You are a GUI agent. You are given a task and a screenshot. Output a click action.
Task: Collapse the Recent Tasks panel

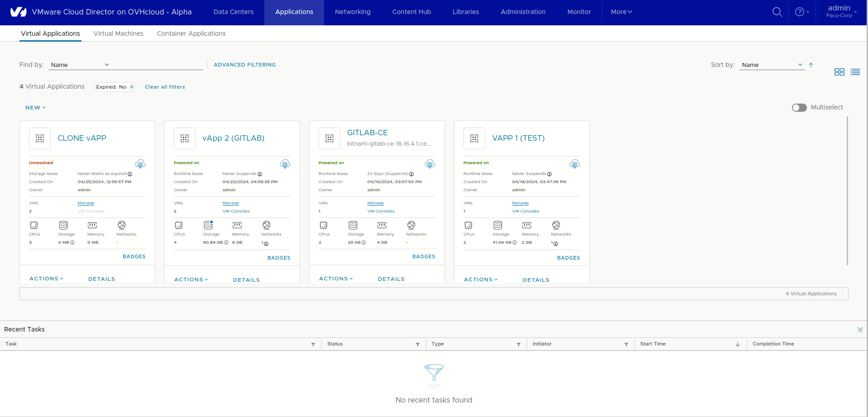(x=860, y=329)
